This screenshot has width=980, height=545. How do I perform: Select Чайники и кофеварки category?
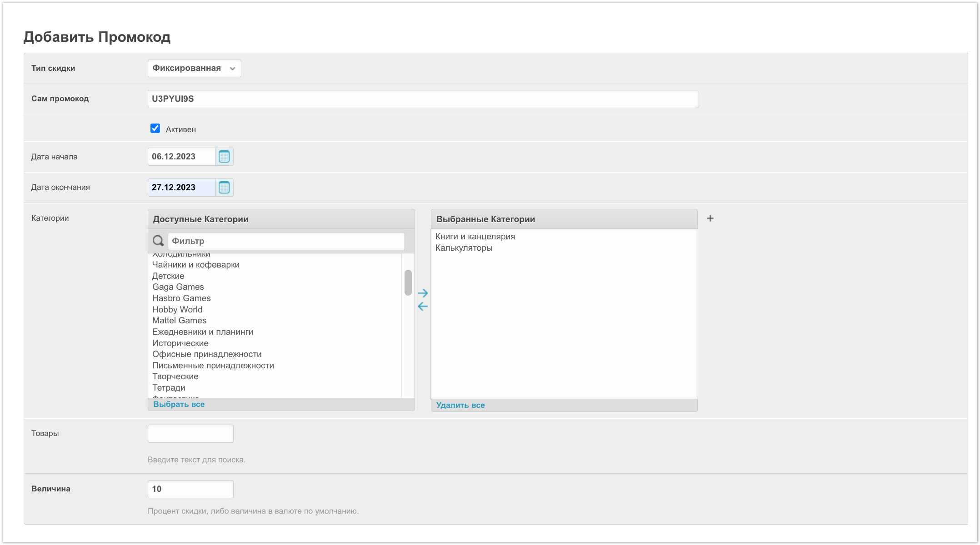(x=195, y=265)
